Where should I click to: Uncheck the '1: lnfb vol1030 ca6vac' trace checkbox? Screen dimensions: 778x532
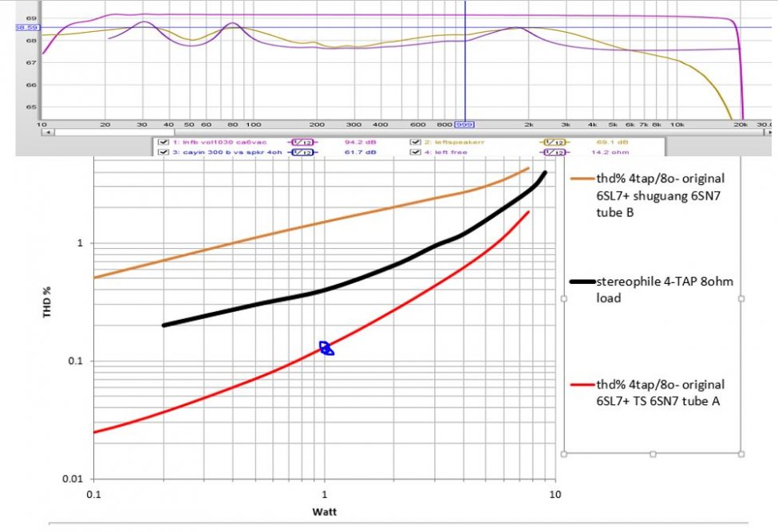coord(164,142)
